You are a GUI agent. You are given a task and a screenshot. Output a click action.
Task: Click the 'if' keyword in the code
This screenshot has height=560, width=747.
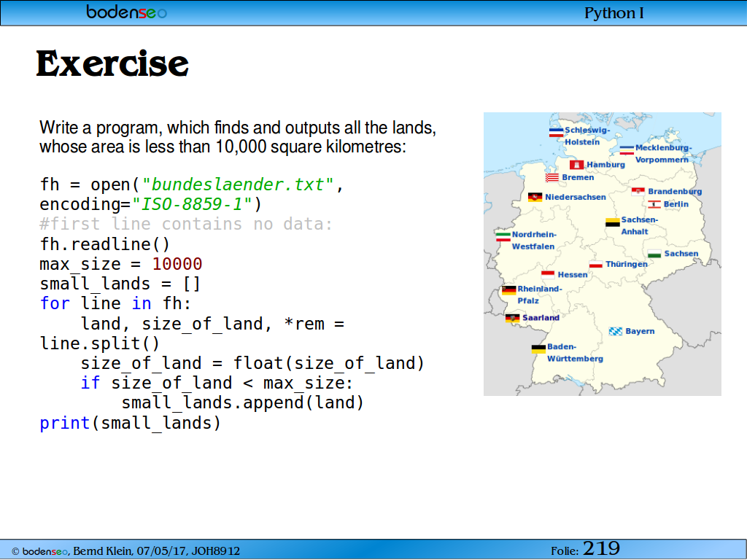(x=90, y=383)
